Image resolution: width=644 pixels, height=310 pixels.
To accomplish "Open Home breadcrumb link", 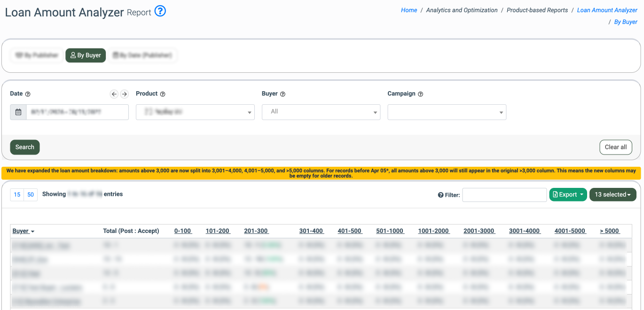I will (409, 10).
